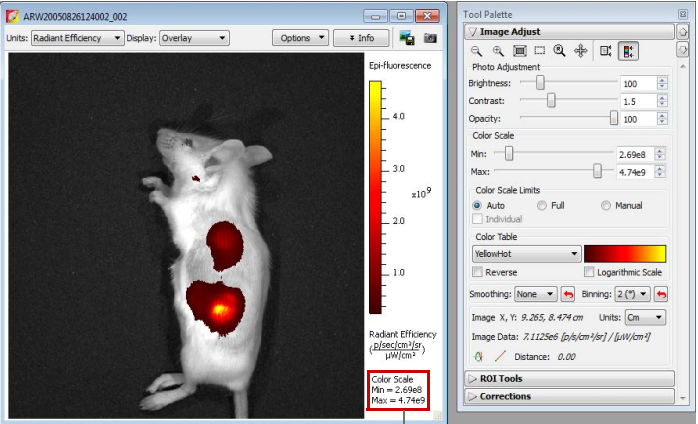Select the pan image arrows tool
Viewport: 698px width, 424px height.
580,51
